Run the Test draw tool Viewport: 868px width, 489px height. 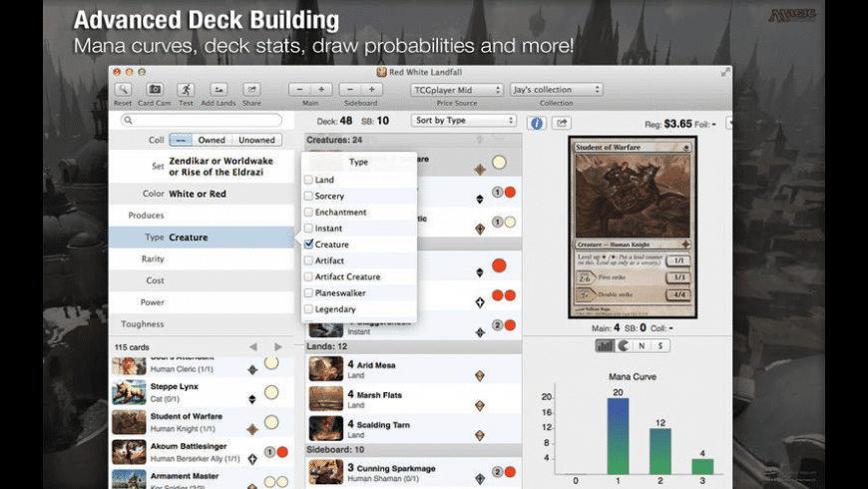186,90
